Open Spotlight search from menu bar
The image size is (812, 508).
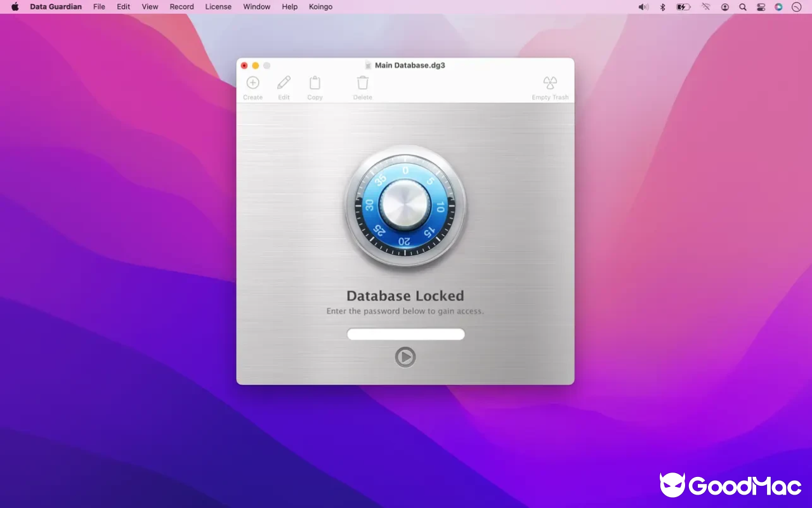click(742, 7)
